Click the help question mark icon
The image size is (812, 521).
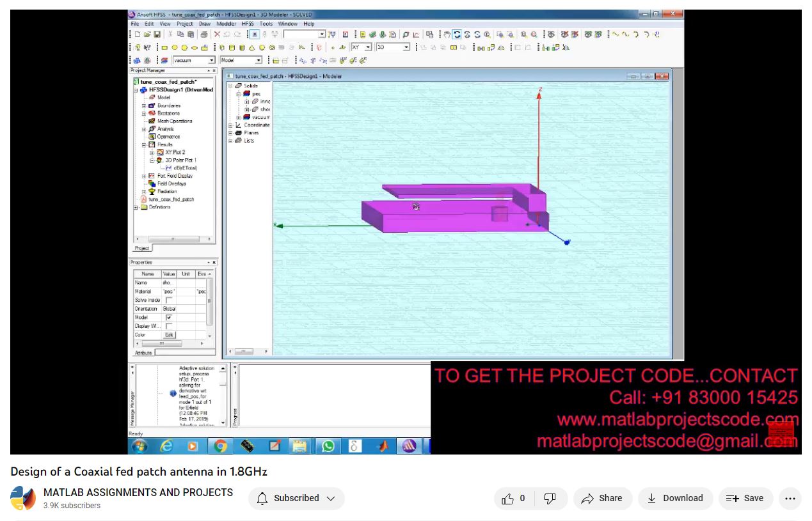138,47
